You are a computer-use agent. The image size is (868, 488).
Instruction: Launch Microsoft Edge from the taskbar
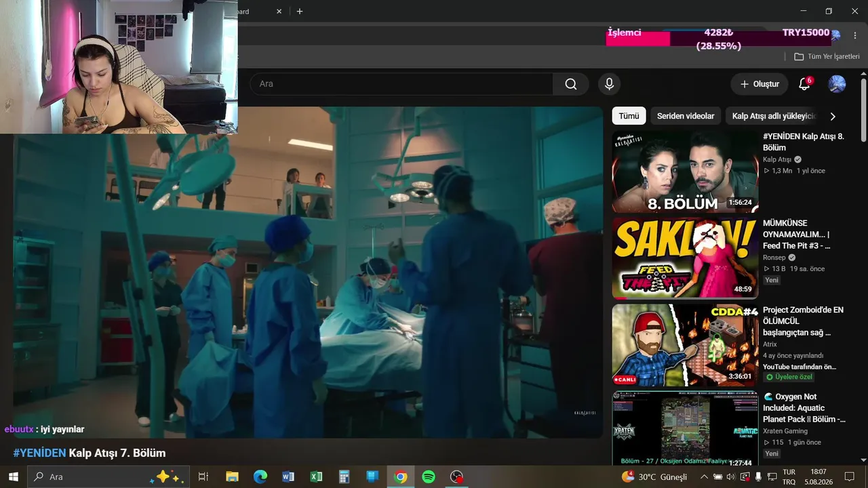[x=260, y=476]
